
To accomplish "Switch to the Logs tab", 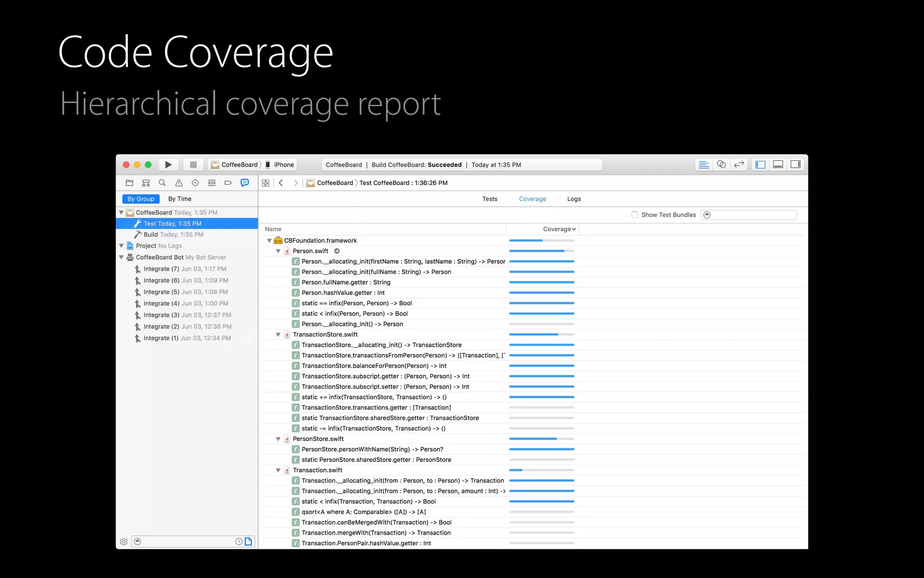I will (x=574, y=199).
